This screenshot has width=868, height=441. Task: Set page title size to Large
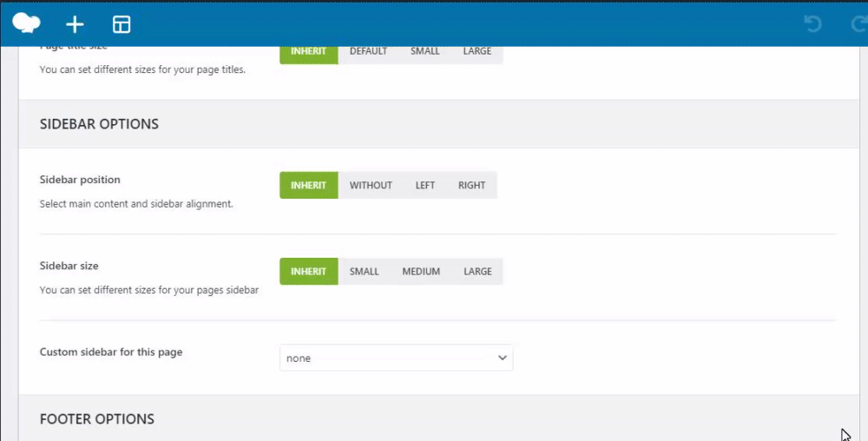click(477, 54)
